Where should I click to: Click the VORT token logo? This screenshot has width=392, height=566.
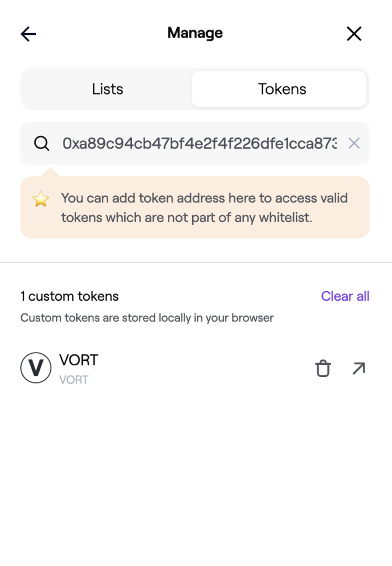[36, 368]
